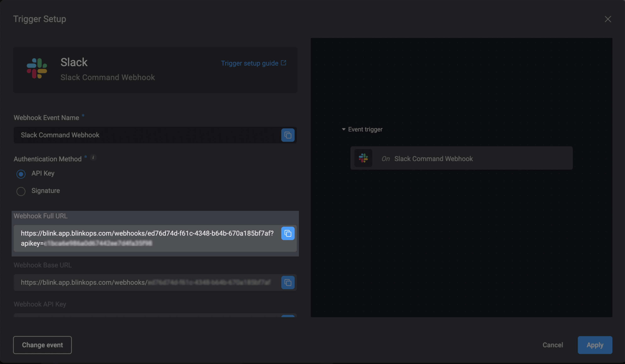Copy the Webhook Base URL

tap(288, 282)
